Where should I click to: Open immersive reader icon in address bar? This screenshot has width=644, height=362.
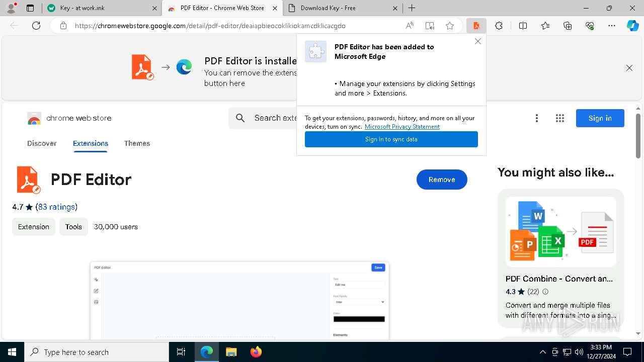430,26
